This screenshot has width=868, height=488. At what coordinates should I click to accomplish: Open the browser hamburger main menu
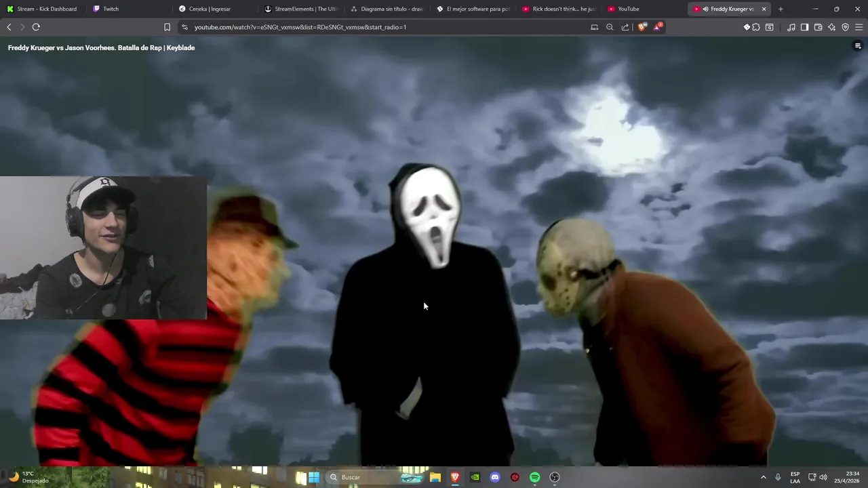coord(859,27)
